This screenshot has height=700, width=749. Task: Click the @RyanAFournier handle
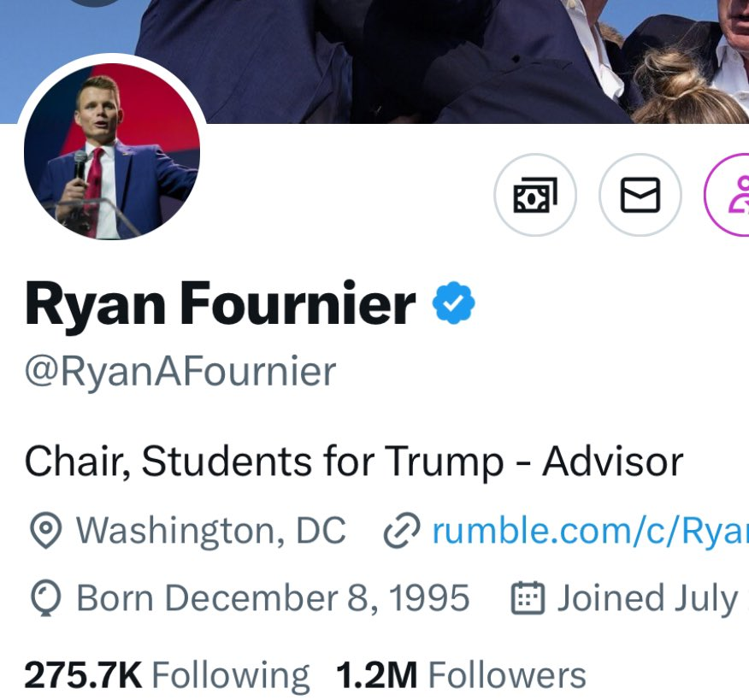pyautogui.click(x=180, y=372)
